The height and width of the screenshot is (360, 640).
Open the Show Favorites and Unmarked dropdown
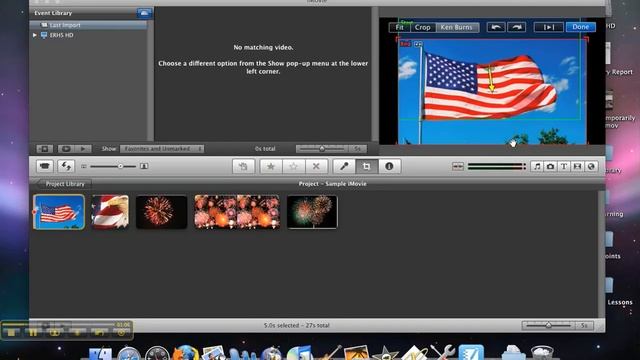point(162,149)
